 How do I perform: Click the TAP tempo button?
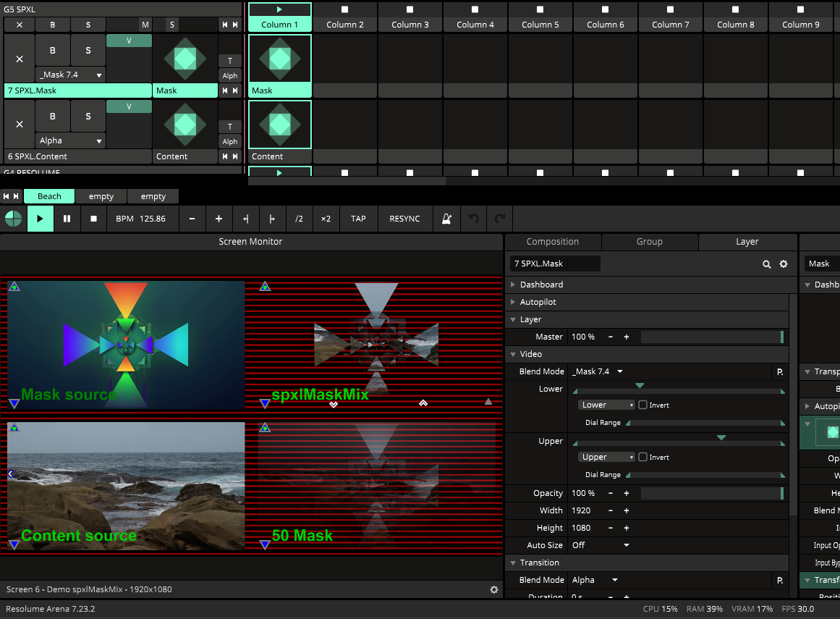point(358,219)
